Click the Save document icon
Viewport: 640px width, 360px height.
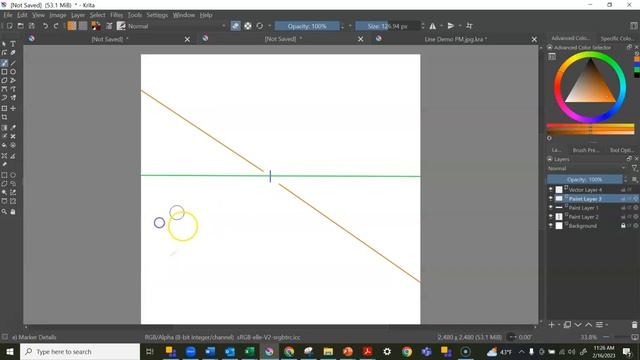(x=31, y=26)
